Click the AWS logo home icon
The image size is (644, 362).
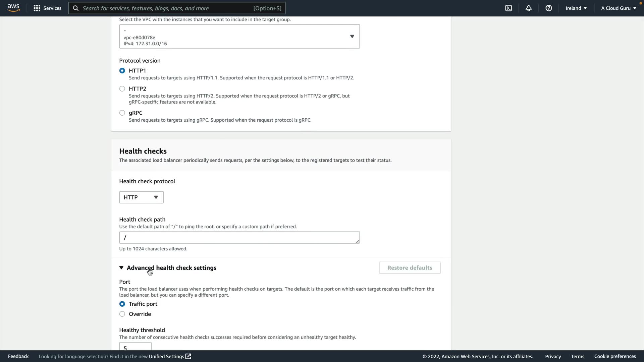(13, 8)
